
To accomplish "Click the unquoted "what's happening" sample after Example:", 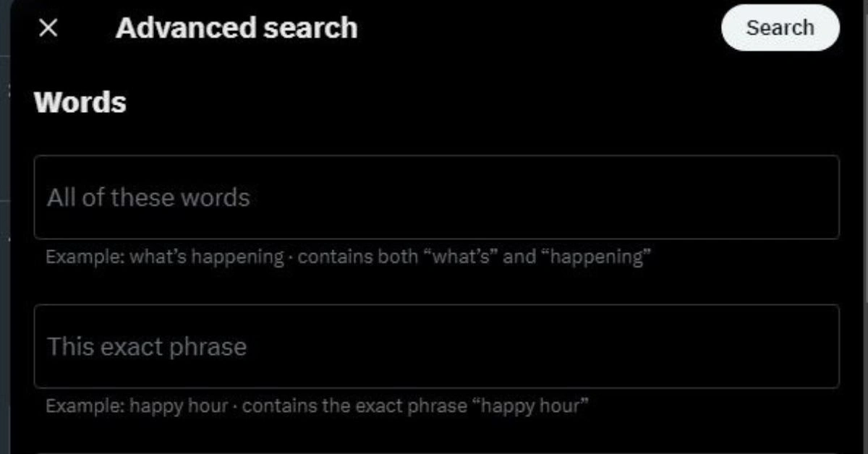I will click(x=207, y=257).
